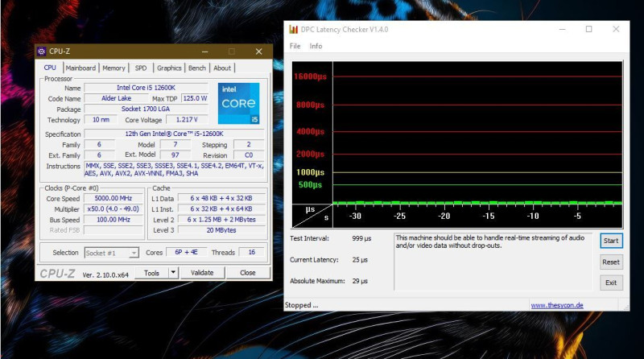This screenshot has height=359, width=644.
Task: Open the About tab in CPU-Z
Action: click(222, 68)
